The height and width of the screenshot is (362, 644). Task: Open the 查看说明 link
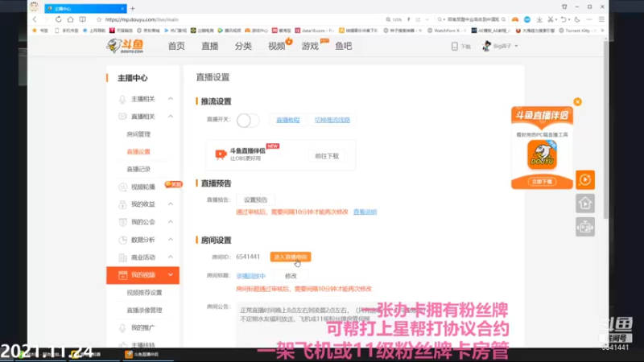[x=365, y=212]
